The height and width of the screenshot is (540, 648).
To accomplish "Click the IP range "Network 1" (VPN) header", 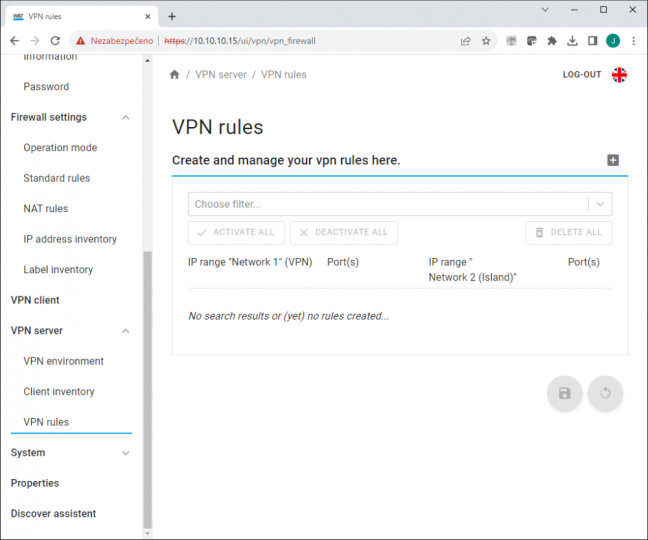I will [250, 262].
